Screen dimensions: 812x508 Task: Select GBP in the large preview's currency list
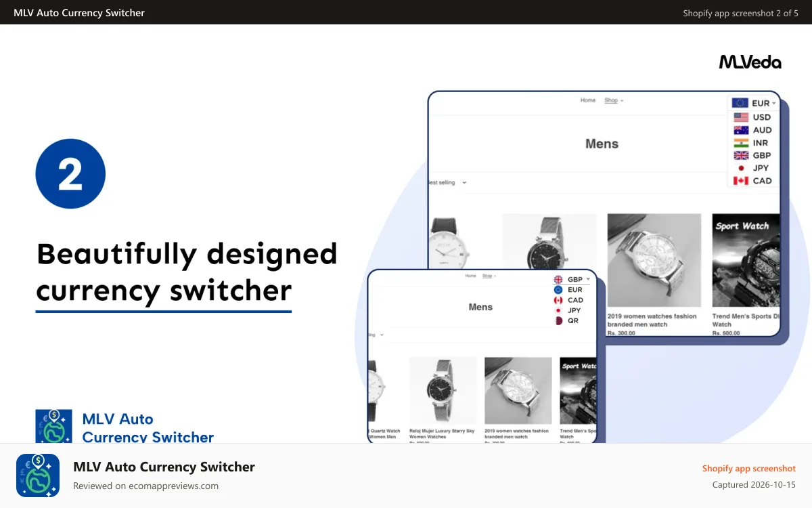(752, 155)
